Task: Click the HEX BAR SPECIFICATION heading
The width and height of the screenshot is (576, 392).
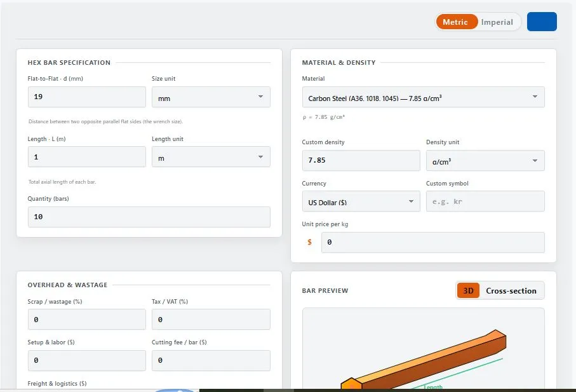Action: [x=69, y=62]
